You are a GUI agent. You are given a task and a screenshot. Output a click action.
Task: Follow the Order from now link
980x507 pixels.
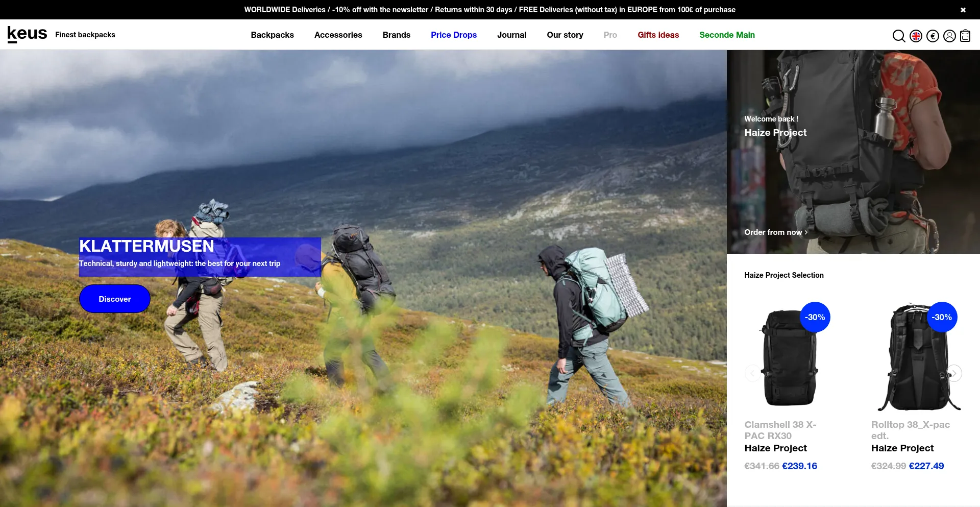776,232
